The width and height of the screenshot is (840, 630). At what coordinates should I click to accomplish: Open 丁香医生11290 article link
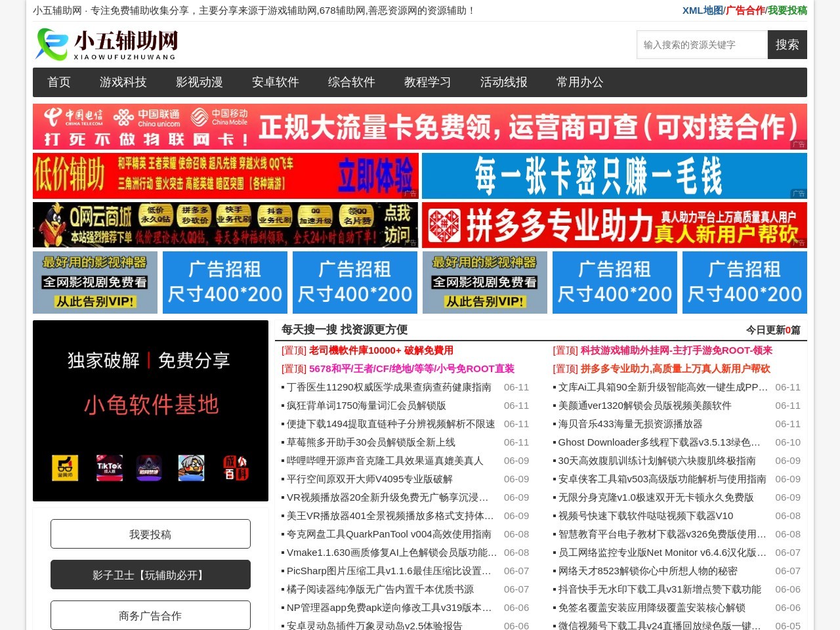[x=388, y=387]
